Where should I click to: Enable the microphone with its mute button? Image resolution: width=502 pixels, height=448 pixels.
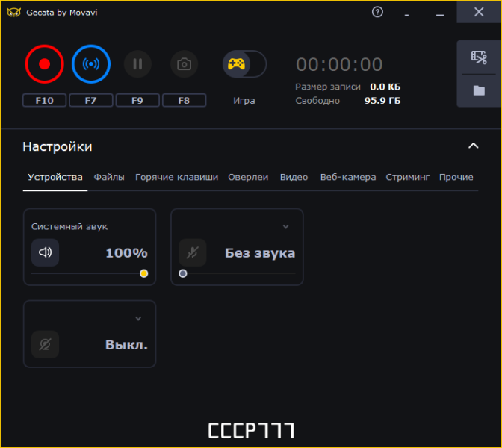point(193,252)
